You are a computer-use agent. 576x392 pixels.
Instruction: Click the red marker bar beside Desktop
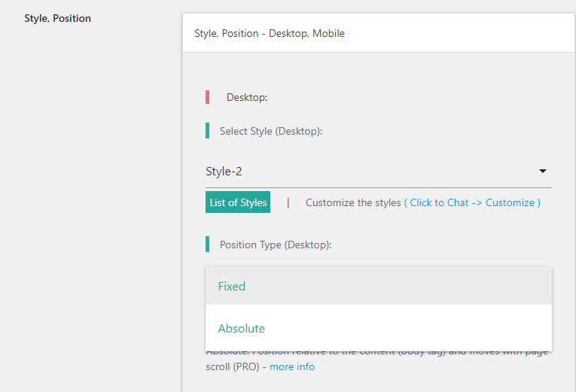[x=207, y=97]
